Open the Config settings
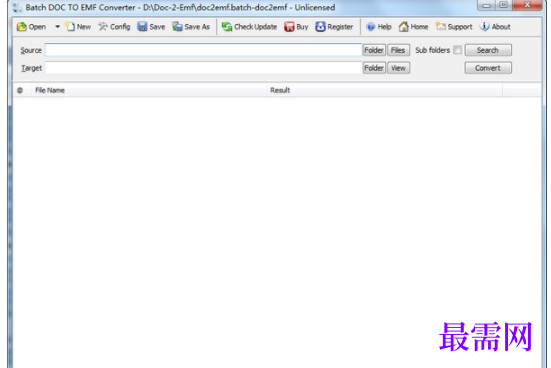551x368 pixels. (114, 27)
